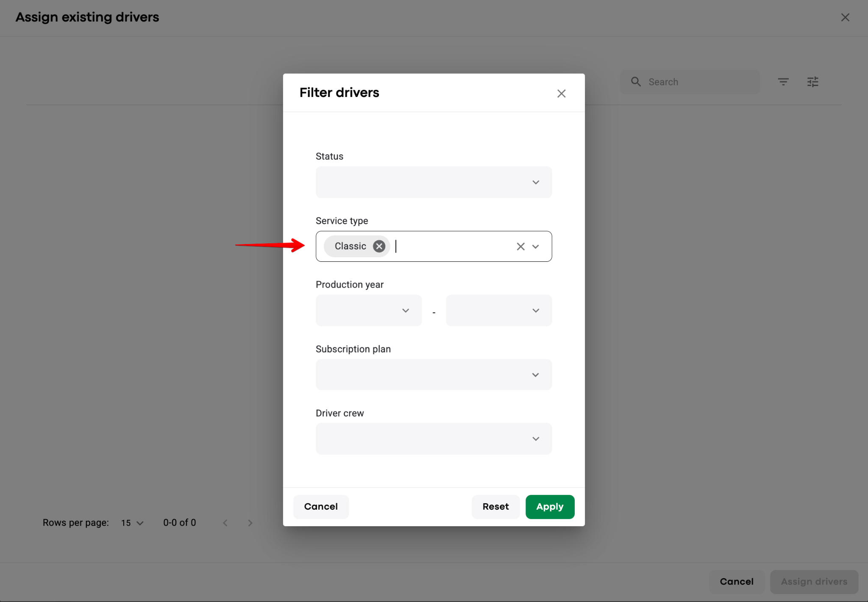This screenshot has width=868, height=602.
Task: Open the Production year end dropdown
Action: coord(499,311)
